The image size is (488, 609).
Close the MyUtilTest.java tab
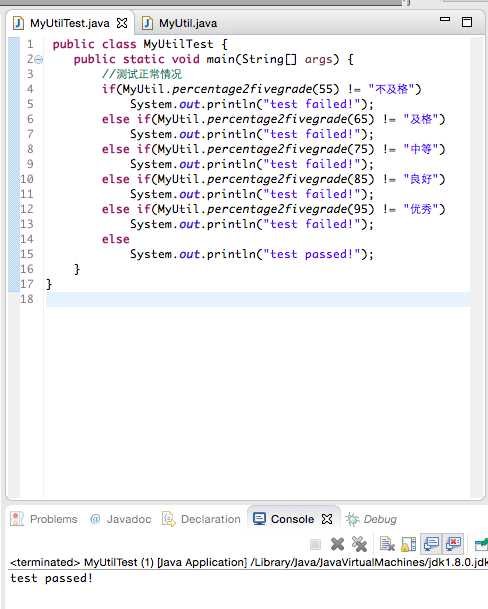(122, 23)
